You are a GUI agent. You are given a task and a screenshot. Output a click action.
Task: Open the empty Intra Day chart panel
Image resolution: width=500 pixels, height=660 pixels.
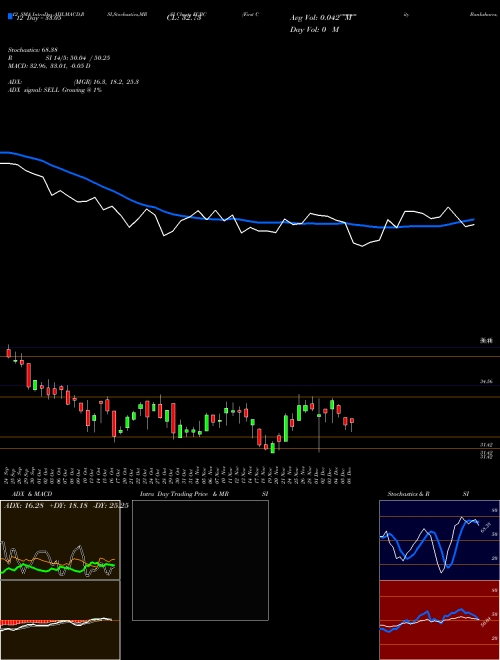coord(200,560)
